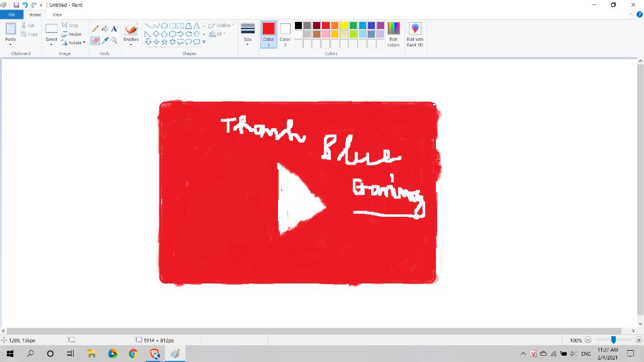Click the rectangular selection icon
The height and width of the screenshot is (362, 644).
point(52,29)
